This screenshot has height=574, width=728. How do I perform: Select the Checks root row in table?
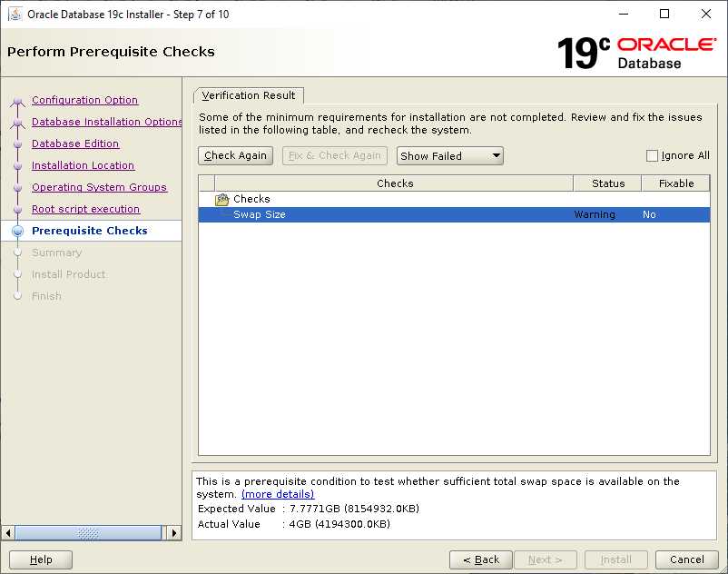[x=454, y=199]
